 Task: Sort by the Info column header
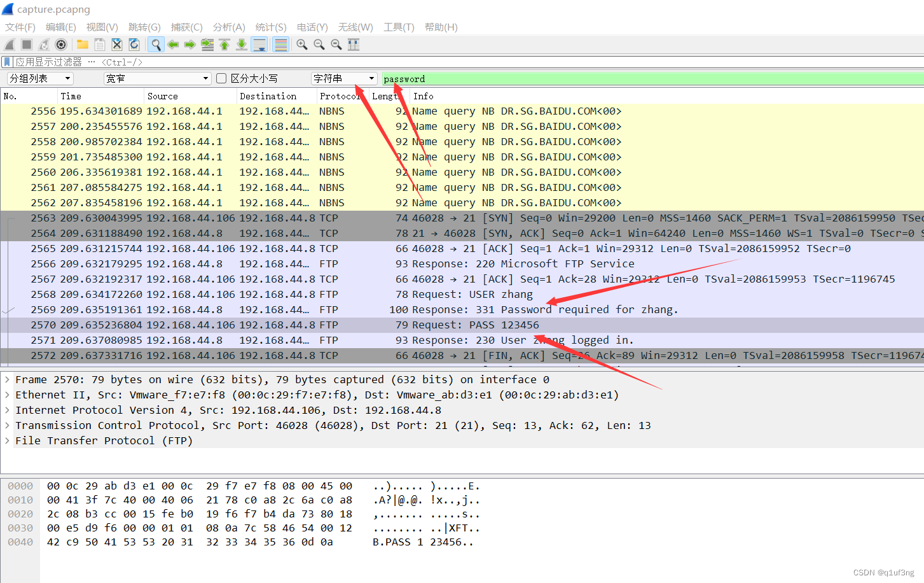click(x=666, y=96)
